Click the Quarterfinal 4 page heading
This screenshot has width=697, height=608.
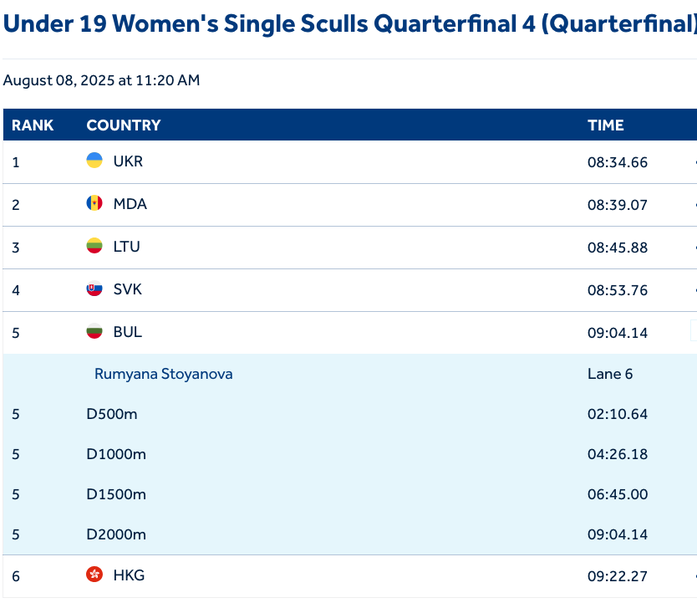tap(350, 23)
